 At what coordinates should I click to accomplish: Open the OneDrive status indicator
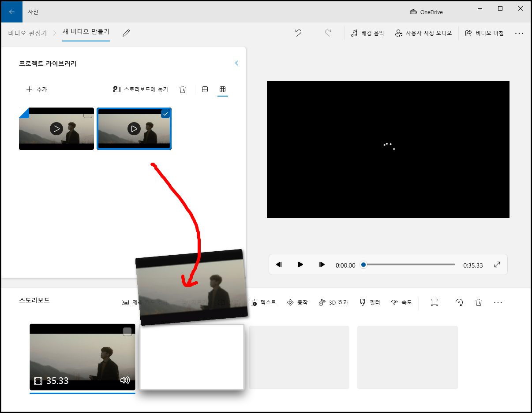pos(426,12)
